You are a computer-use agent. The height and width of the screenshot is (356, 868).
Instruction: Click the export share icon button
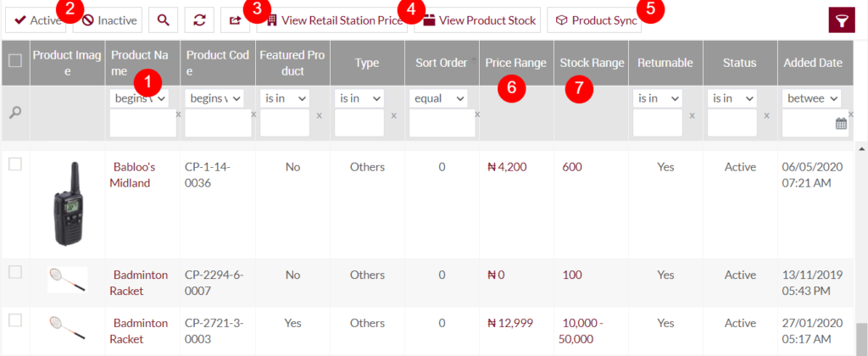coord(235,19)
